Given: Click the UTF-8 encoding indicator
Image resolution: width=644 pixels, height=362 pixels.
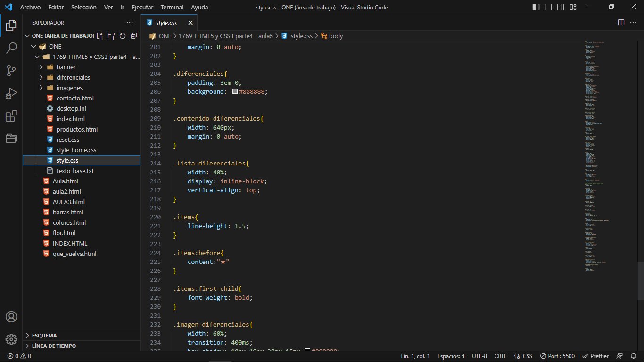Looking at the screenshot, I should click(x=479, y=356).
